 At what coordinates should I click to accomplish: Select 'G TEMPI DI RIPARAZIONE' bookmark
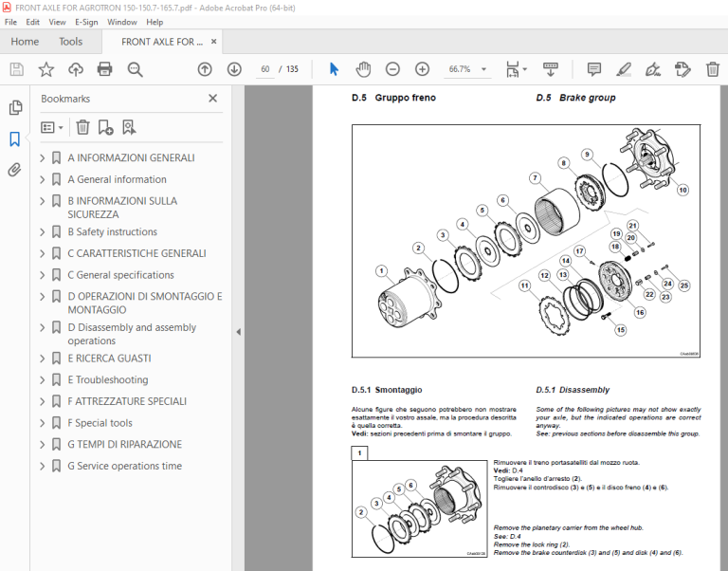[125, 445]
